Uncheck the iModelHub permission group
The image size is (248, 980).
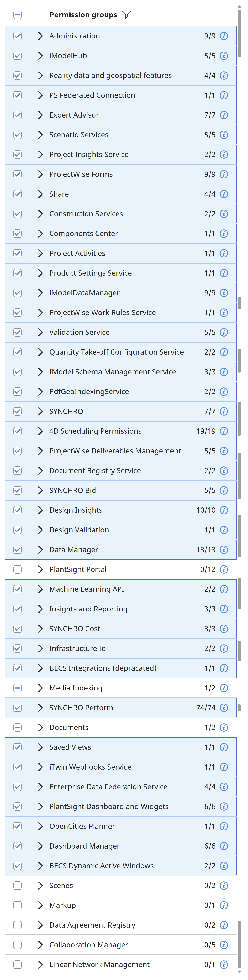point(17,56)
